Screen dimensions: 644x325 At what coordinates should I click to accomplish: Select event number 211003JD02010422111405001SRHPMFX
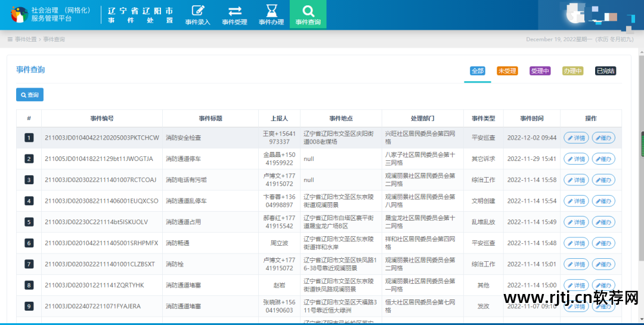pyautogui.click(x=101, y=243)
